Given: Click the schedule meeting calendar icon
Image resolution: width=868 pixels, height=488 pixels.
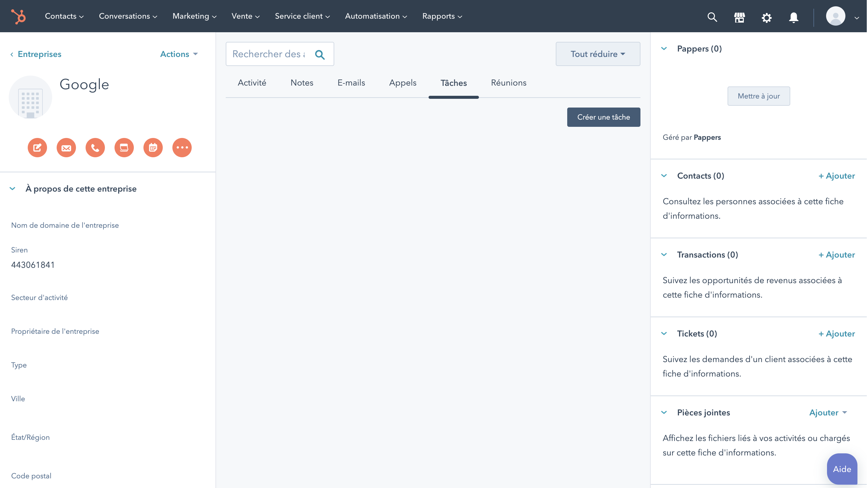Looking at the screenshot, I should pyautogui.click(x=153, y=148).
